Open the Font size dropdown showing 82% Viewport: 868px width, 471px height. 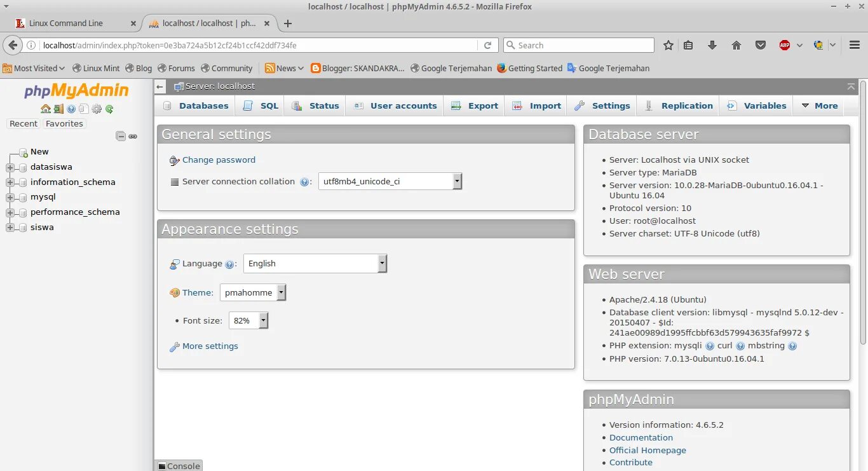tap(248, 320)
